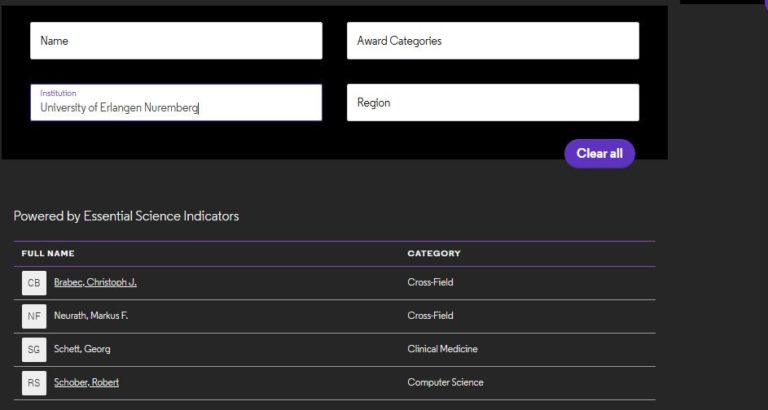The image size is (768, 410).
Task: Click the SG avatar badge for Schett
Action: coord(34,349)
